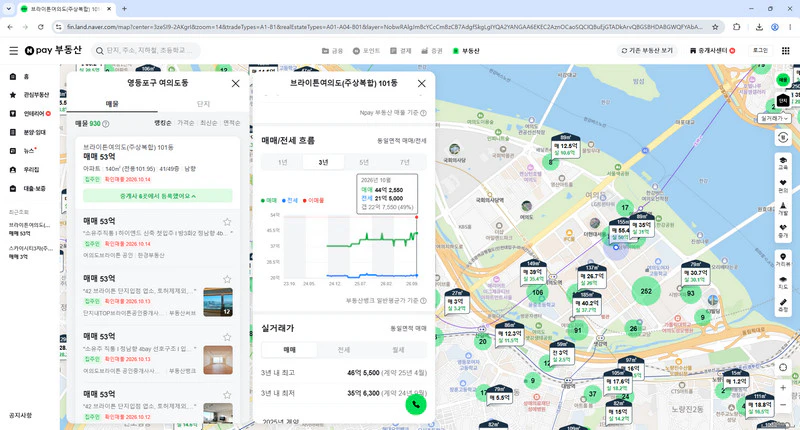Open 뉴스 in the left sidebar

23,150
